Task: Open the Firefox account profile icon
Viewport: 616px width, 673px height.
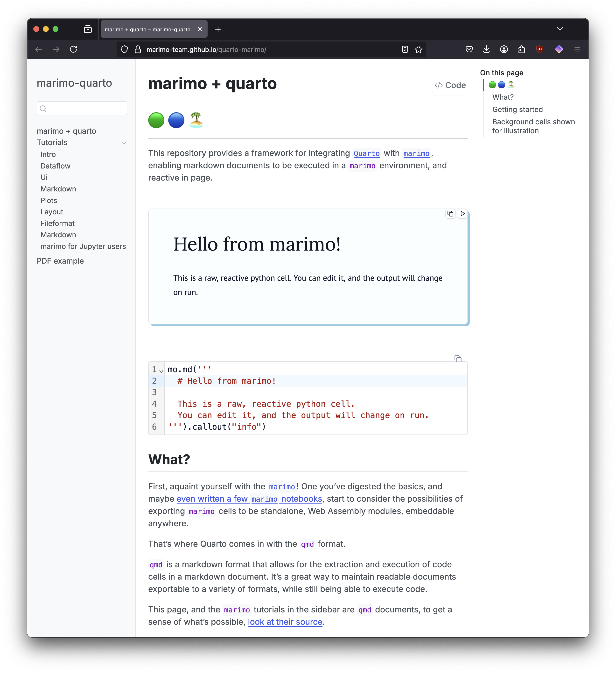Action: 504,49
